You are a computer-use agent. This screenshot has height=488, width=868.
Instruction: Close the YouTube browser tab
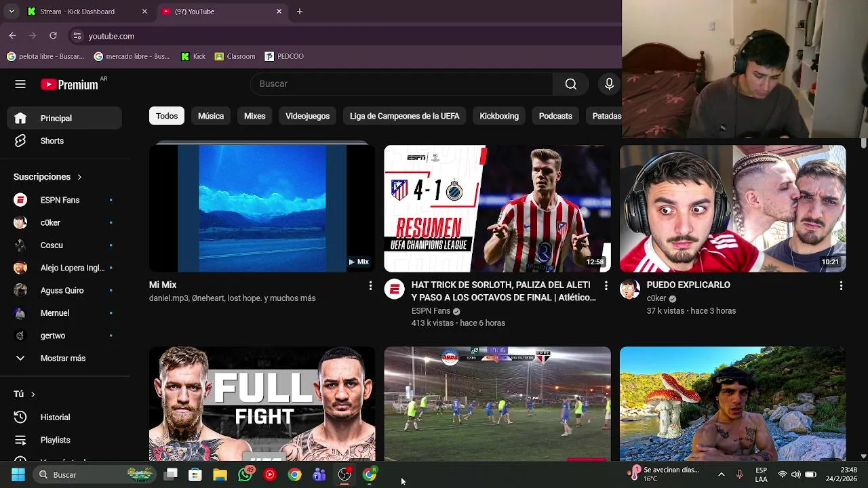pyautogui.click(x=279, y=12)
